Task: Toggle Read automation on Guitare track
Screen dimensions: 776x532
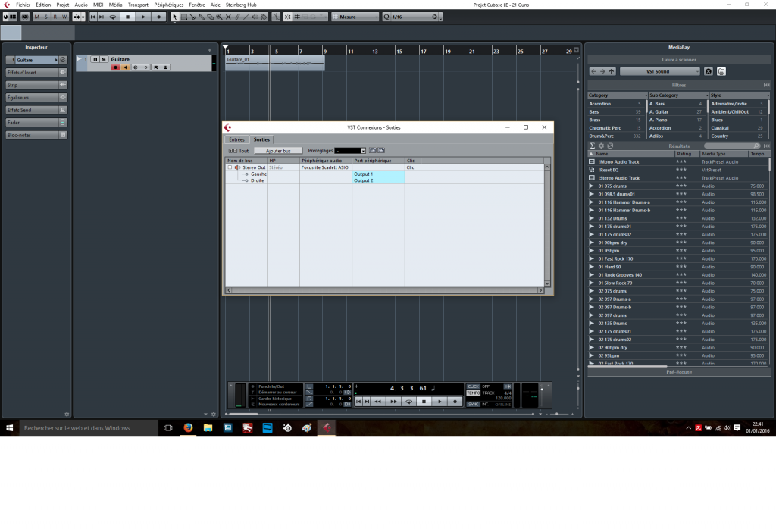Action: point(156,67)
